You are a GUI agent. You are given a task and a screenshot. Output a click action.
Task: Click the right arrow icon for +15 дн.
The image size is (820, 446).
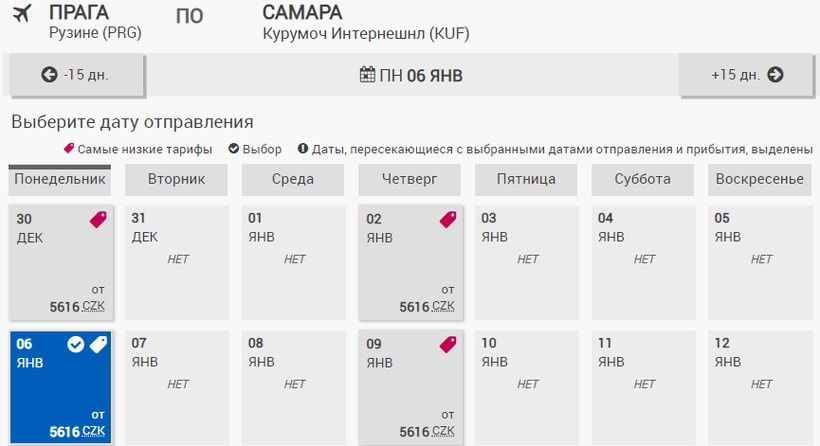(x=775, y=75)
